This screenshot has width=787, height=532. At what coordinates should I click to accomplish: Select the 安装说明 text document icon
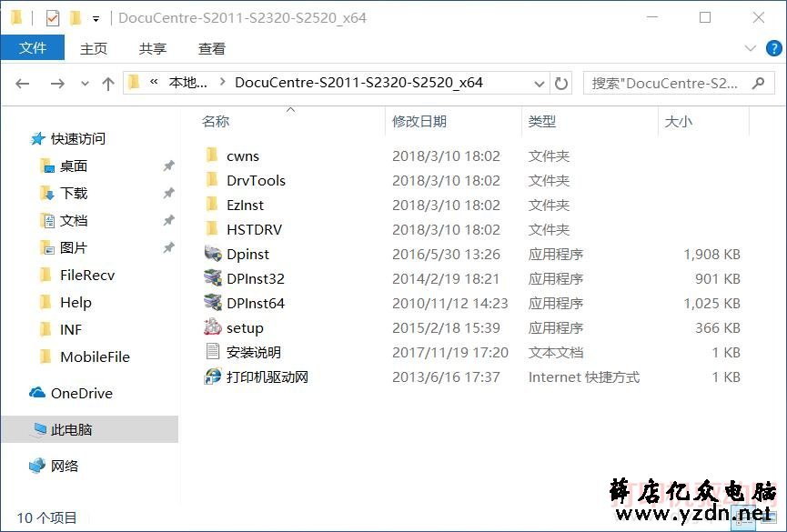(x=213, y=351)
